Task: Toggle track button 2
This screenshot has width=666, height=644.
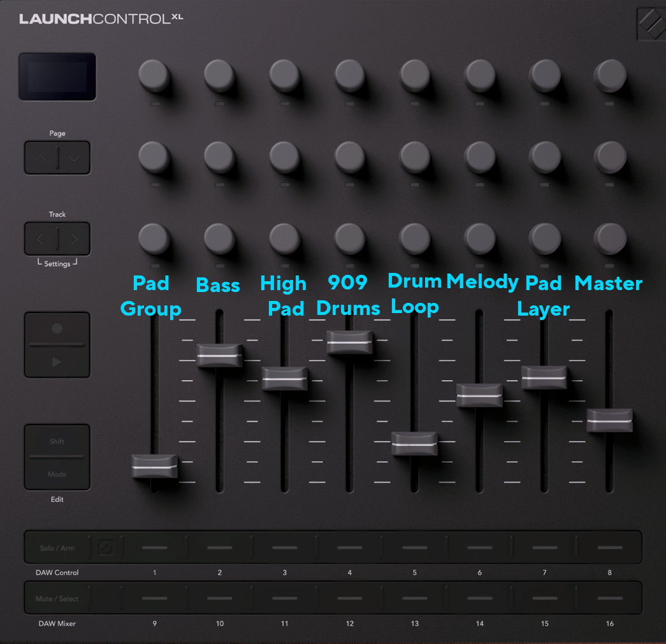Action: tap(220, 548)
